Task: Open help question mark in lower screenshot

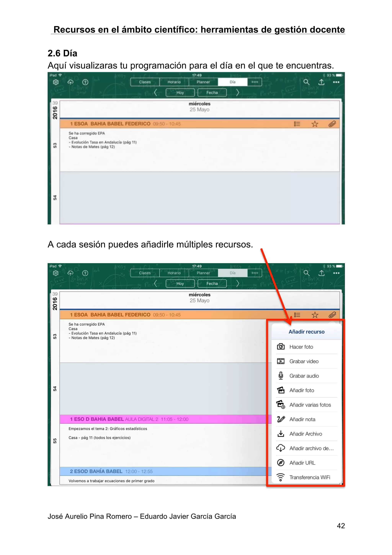Action: (85, 273)
